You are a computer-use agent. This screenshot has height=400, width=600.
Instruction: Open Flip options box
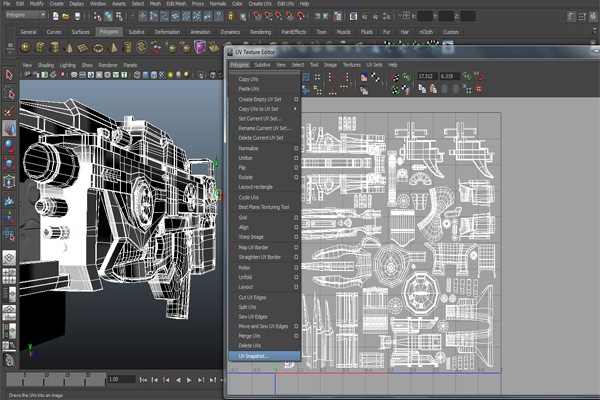(x=296, y=167)
